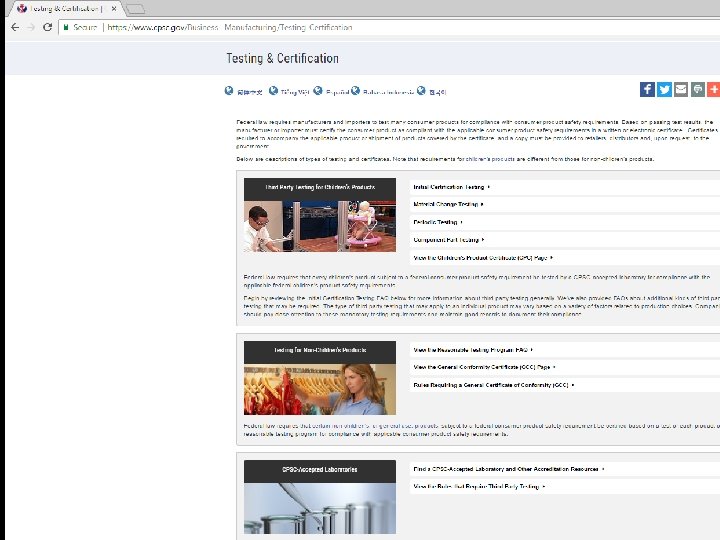Switch page language to Bahasa Indonesia
720x540 pixels.
pos(388,92)
